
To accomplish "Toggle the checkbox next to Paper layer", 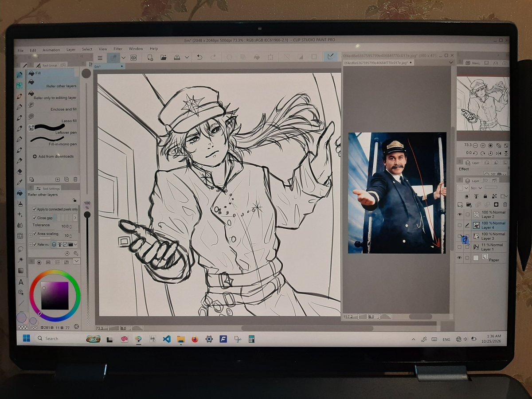I will (x=467, y=258).
